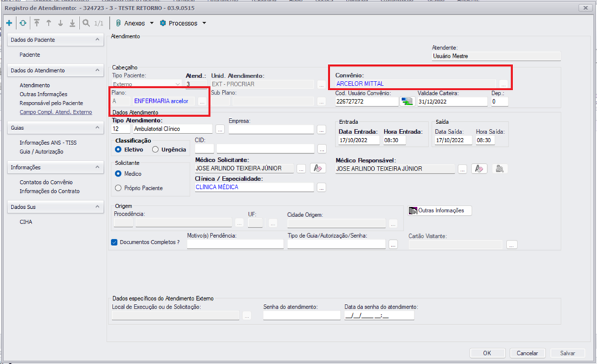Click the Outras Informações button icon
Screen dimensions: 597x364
(x=413, y=210)
